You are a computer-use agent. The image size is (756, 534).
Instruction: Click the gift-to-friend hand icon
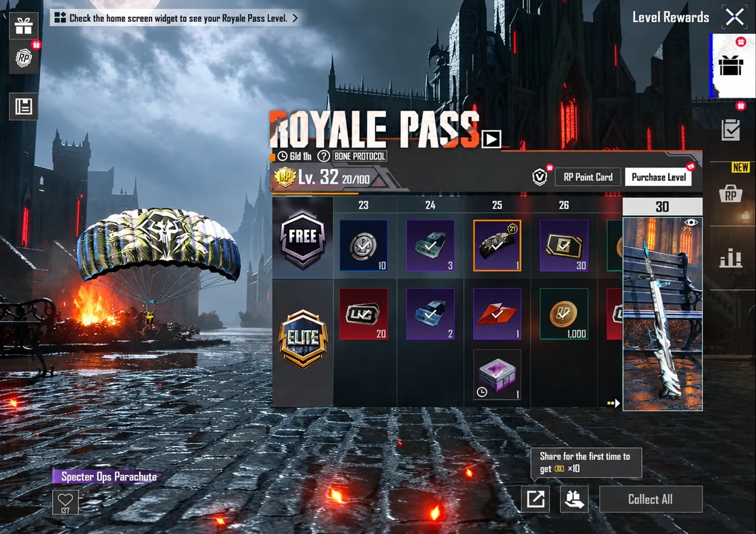(575, 499)
